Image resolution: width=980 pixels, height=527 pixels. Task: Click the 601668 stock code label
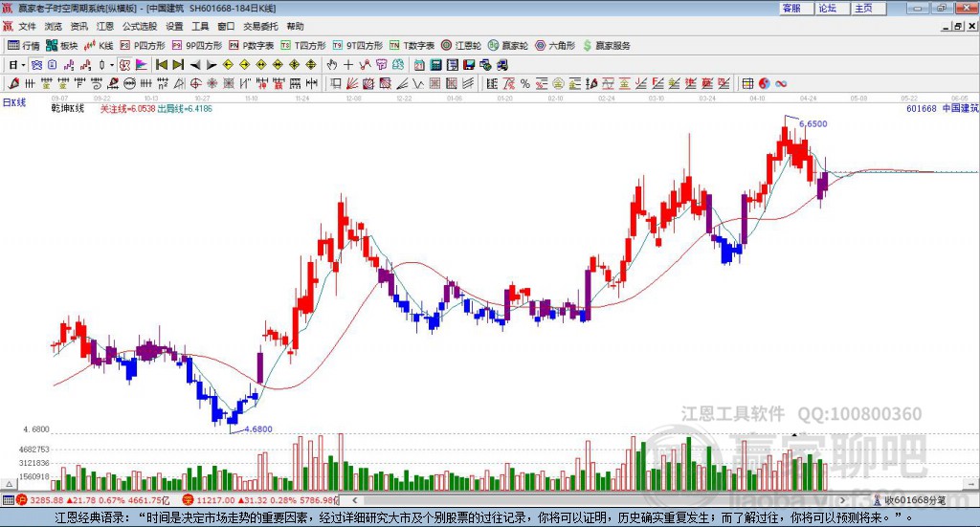point(922,109)
